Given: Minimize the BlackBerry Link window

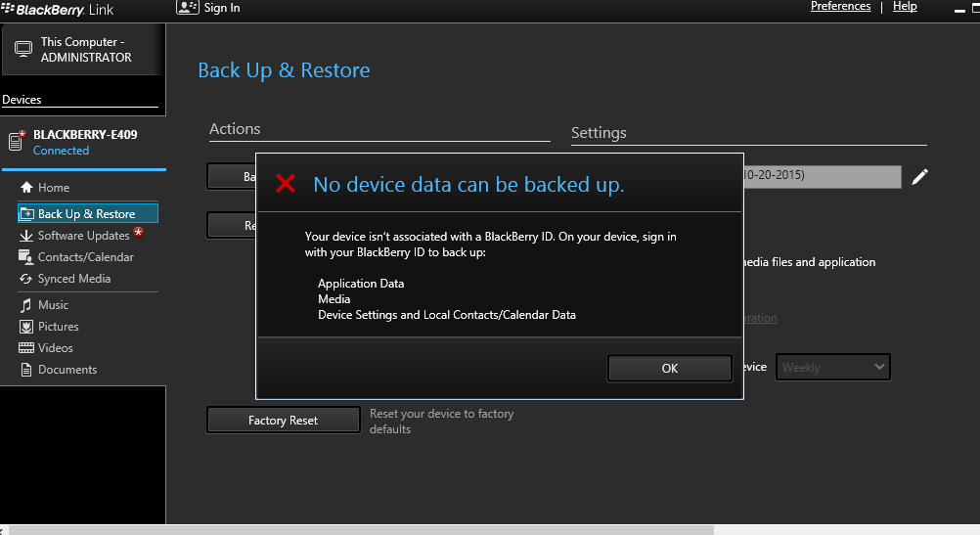Looking at the screenshot, I should click(x=959, y=10).
